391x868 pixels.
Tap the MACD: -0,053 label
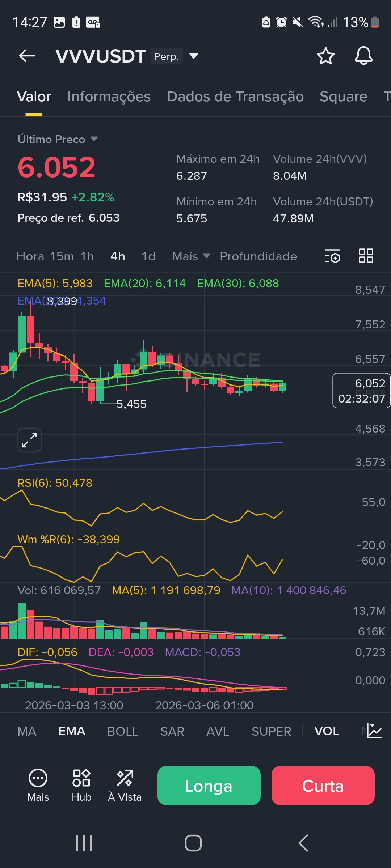[203, 652]
